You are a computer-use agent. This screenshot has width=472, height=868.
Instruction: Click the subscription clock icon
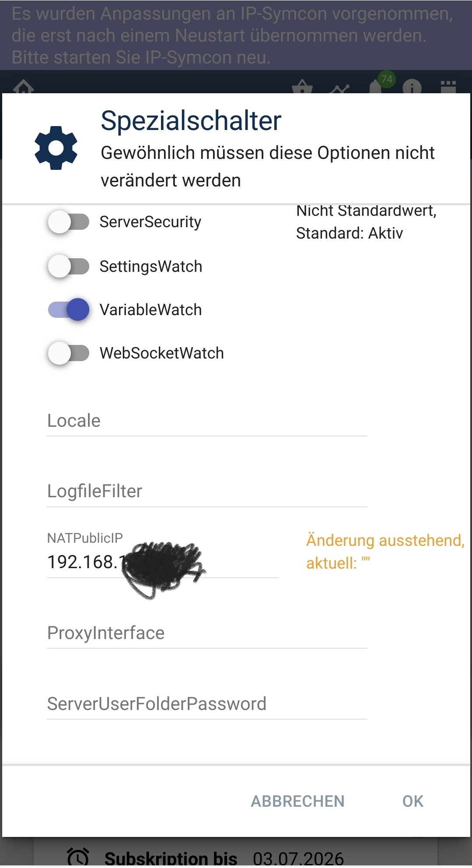click(78, 857)
